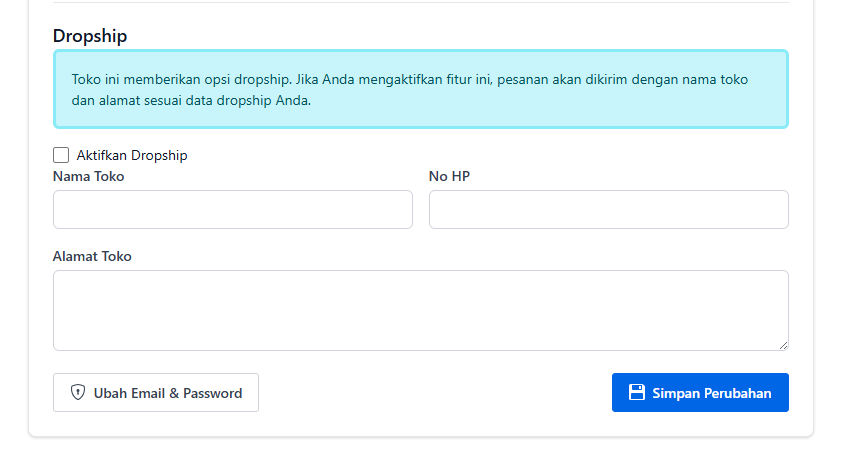Click the 'Aktifkan Dropship' label text
The height and width of the screenshot is (474, 862).
point(132,156)
